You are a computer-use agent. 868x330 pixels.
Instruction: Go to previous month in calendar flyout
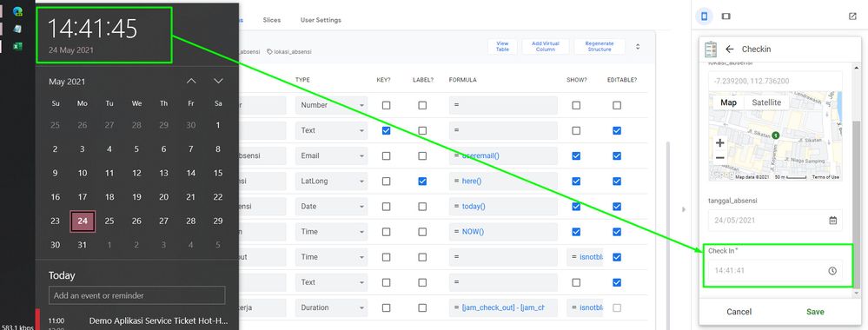191,81
